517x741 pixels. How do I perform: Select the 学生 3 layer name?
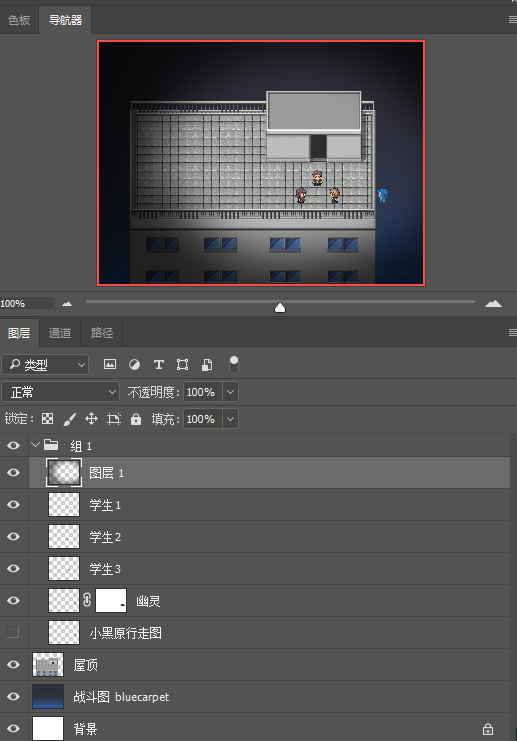[105, 569]
